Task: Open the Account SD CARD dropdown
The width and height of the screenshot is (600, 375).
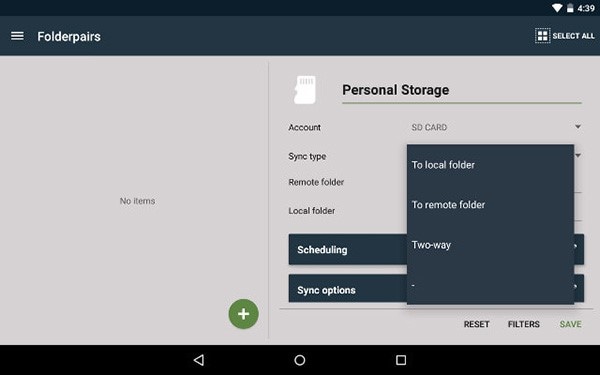Action: [496, 127]
